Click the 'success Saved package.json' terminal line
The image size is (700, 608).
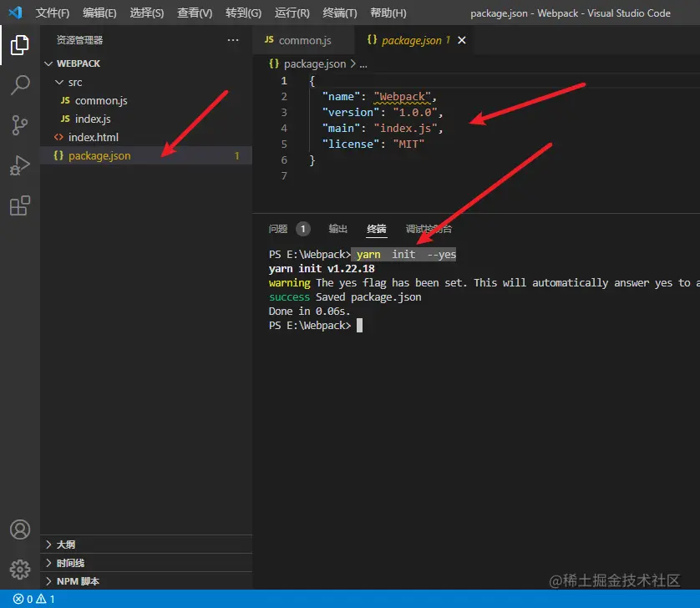[x=345, y=297]
